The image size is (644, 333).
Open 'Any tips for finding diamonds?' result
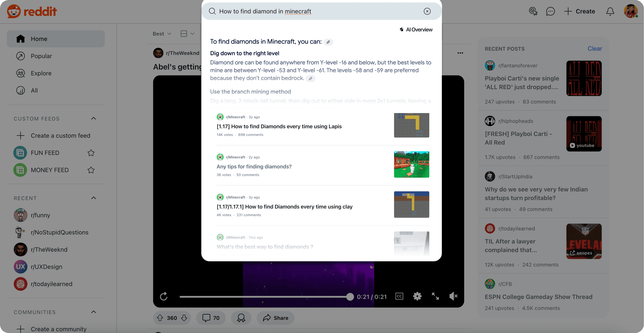[254, 166]
